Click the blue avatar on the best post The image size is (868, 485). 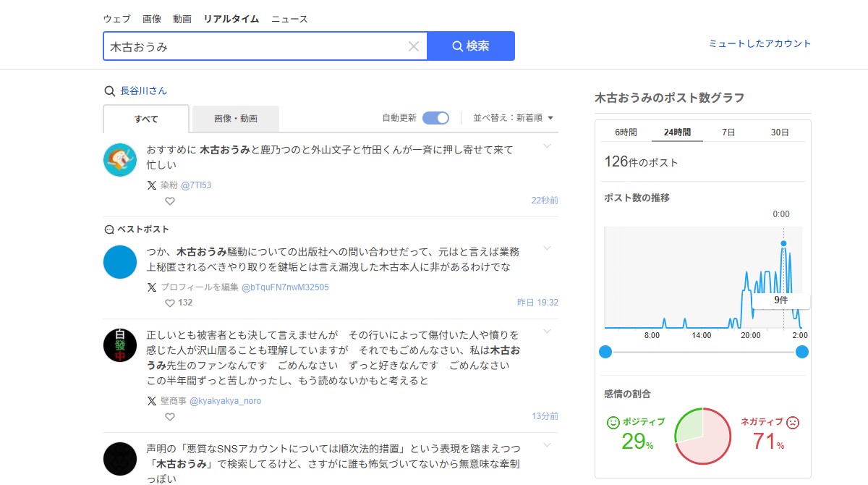120,262
